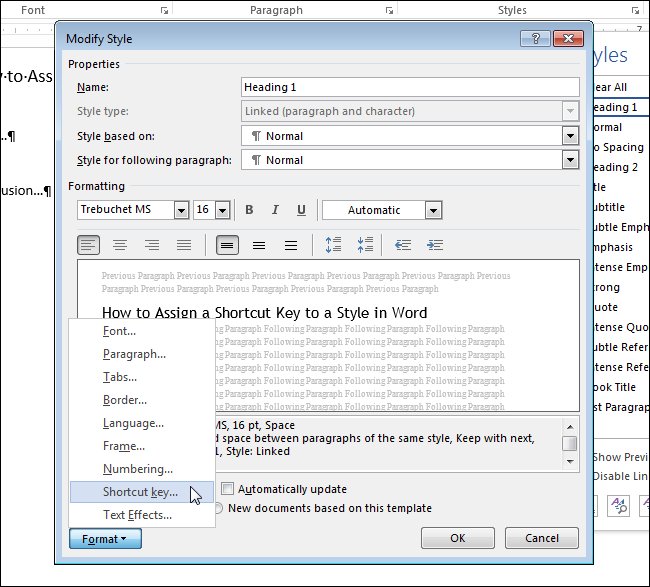650x587 pixels.
Task: Open Style for following paragraph dropdown
Action: tap(570, 160)
